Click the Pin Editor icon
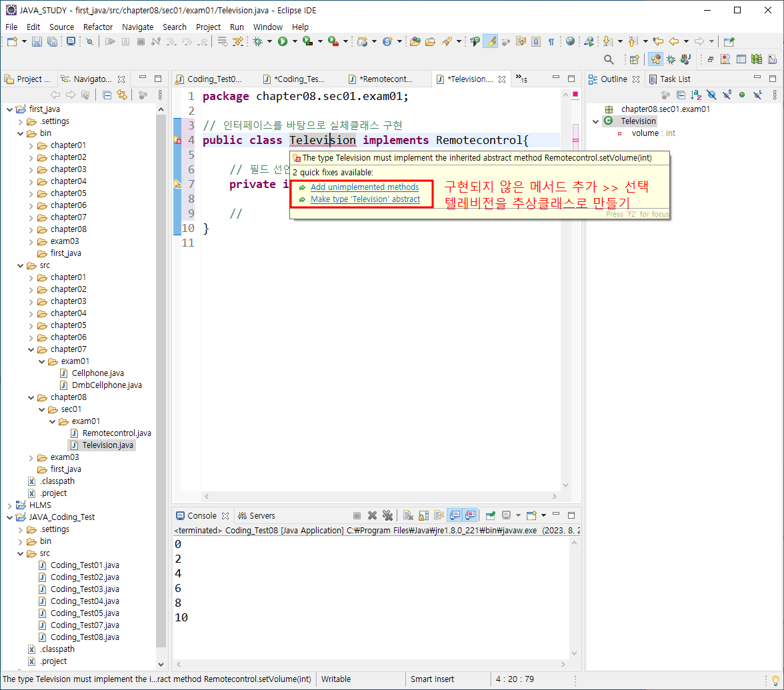The width and height of the screenshot is (784, 690). (x=729, y=42)
